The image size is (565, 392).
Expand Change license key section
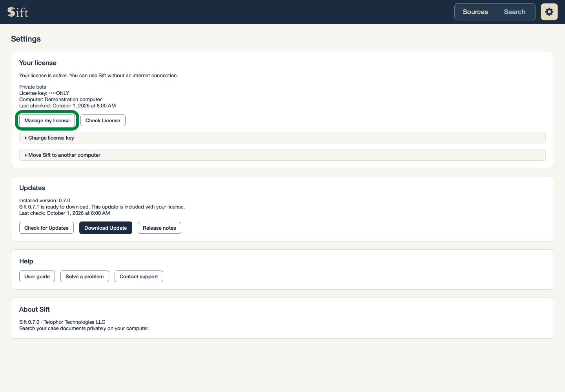pos(282,138)
